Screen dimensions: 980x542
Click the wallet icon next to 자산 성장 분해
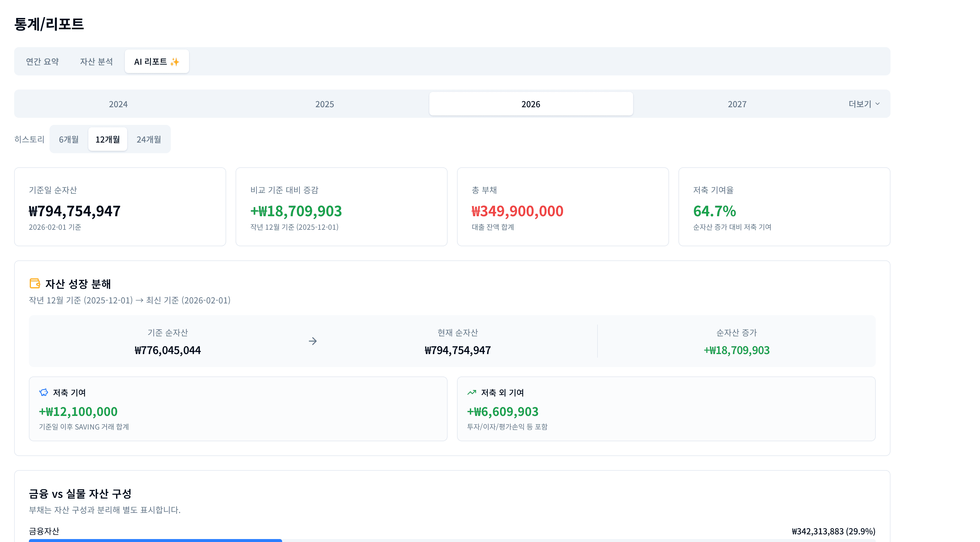pyautogui.click(x=35, y=283)
